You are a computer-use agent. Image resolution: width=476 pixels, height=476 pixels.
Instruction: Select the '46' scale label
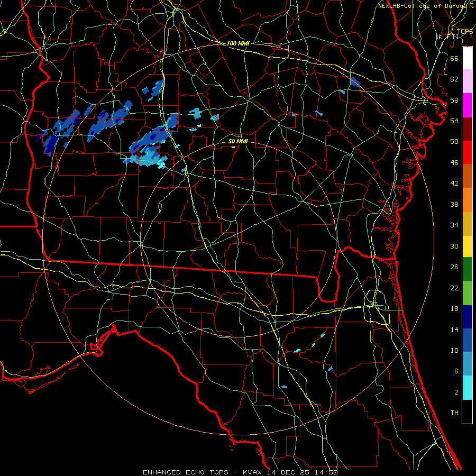coord(454,163)
